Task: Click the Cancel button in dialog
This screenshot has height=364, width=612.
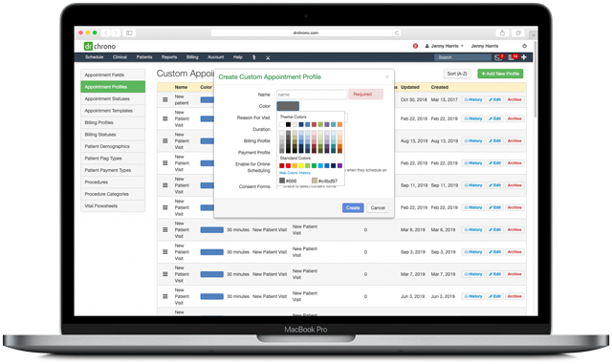Action: click(378, 208)
